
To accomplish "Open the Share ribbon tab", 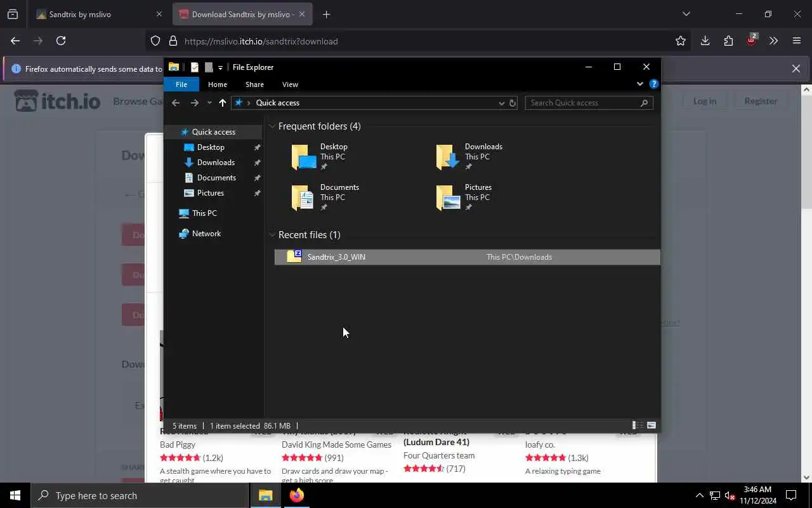I will (254, 84).
